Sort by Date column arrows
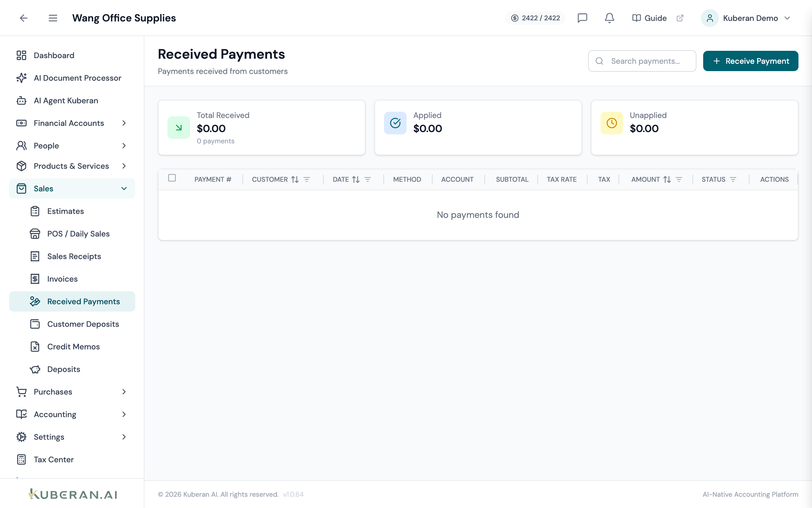 (x=356, y=179)
